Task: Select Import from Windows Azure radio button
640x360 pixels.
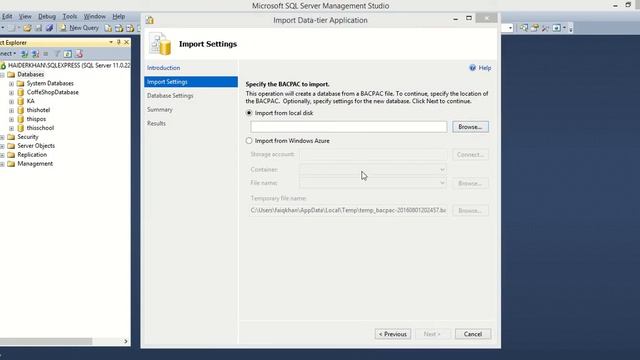Action: point(249,140)
